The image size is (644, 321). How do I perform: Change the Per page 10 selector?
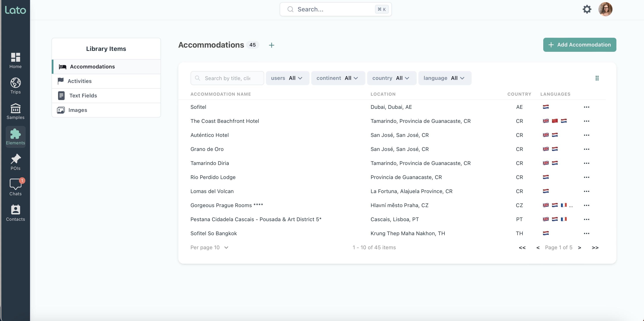click(209, 247)
